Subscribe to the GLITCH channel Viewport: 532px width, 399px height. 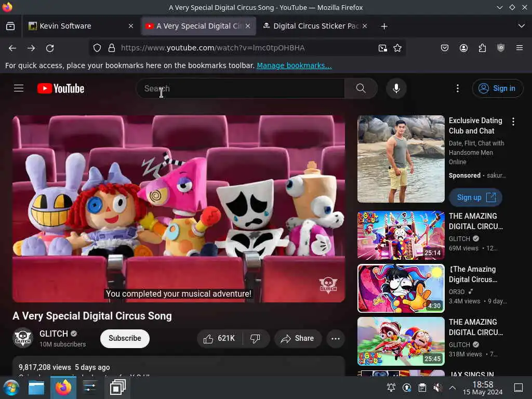125,338
